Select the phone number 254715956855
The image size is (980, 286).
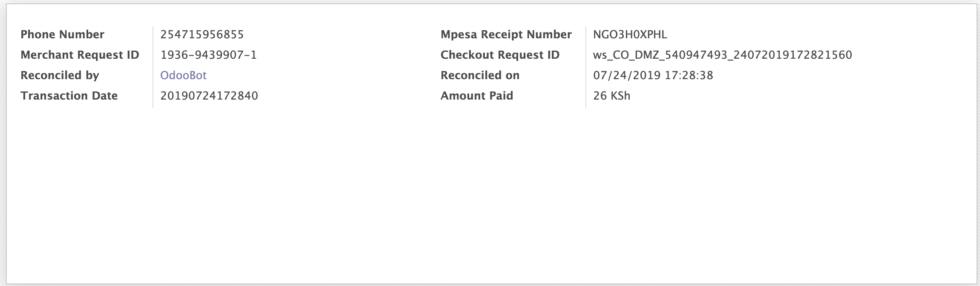(202, 34)
